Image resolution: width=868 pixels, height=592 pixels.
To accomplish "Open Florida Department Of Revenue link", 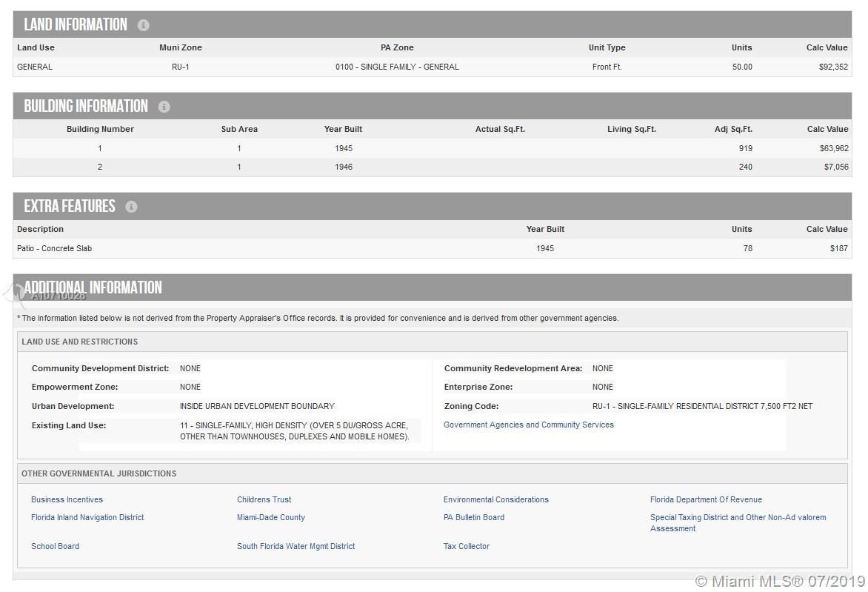I will pyautogui.click(x=705, y=500).
